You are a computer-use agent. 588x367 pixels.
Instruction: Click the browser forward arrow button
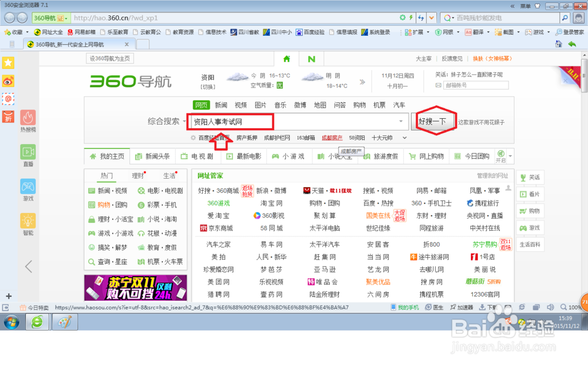point(22,18)
